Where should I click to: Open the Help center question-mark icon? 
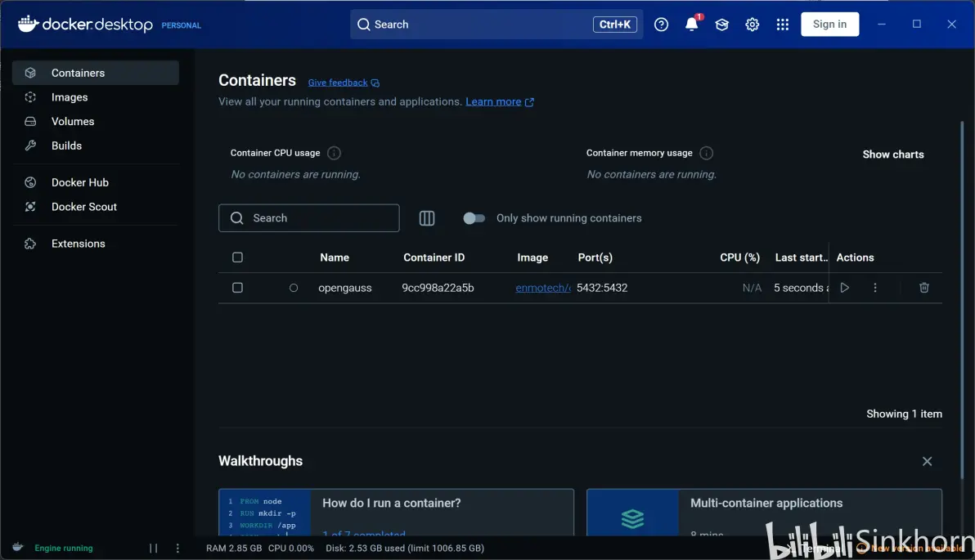click(661, 25)
